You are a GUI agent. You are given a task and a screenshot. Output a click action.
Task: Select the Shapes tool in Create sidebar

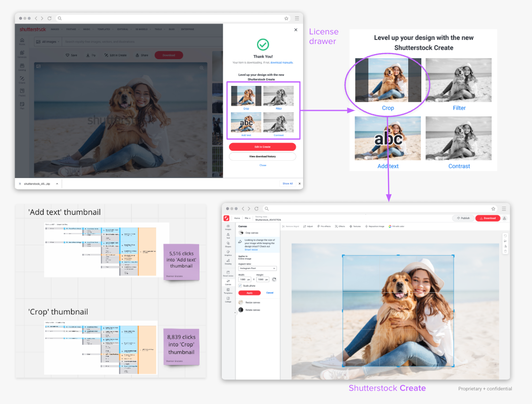click(x=228, y=244)
